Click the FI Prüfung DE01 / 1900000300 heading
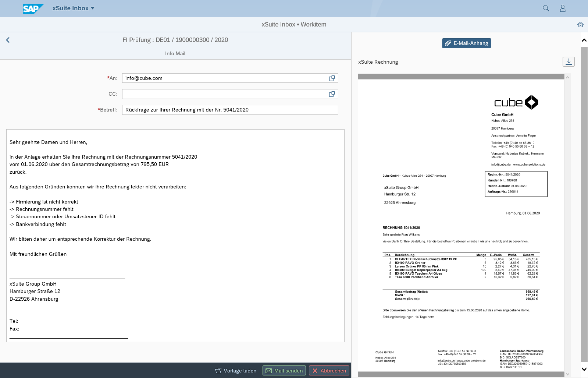This screenshot has width=588, height=378. [175, 40]
